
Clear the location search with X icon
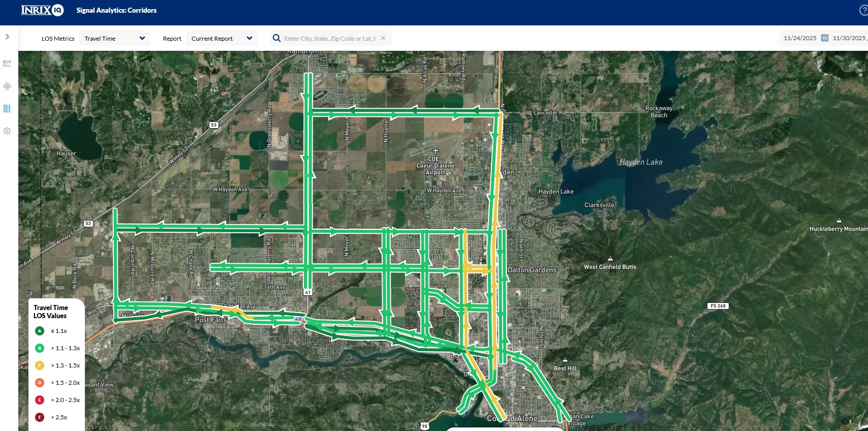click(383, 38)
